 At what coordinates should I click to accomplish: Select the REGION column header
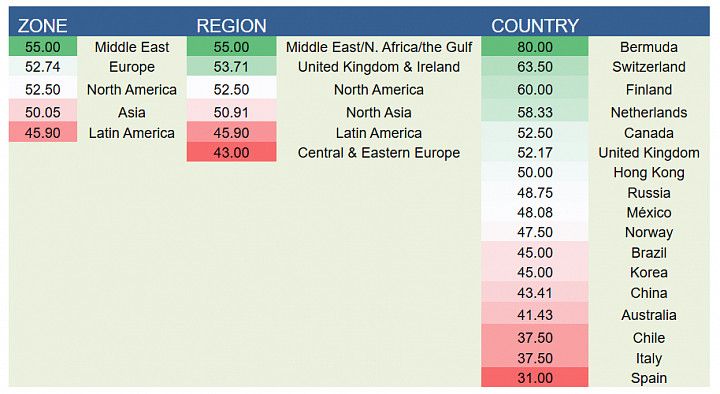coord(231,26)
